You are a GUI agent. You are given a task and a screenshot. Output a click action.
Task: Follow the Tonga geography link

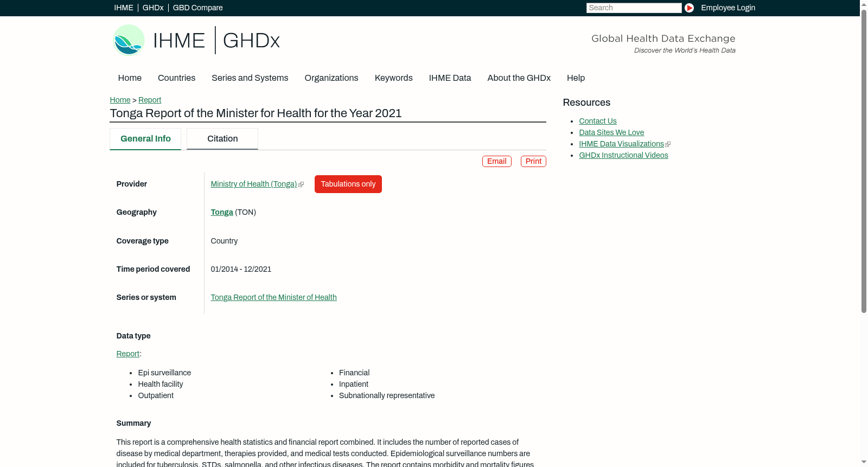pyautogui.click(x=222, y=213)
